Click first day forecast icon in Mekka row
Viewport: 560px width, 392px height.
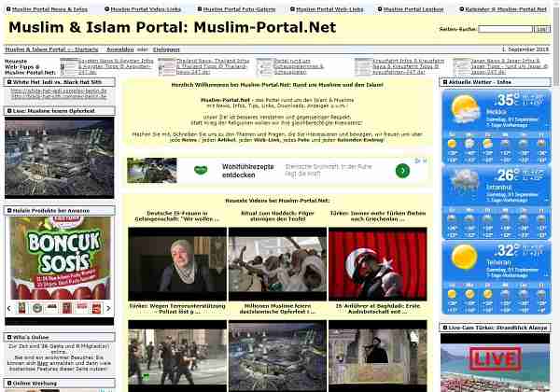(452, 144)
